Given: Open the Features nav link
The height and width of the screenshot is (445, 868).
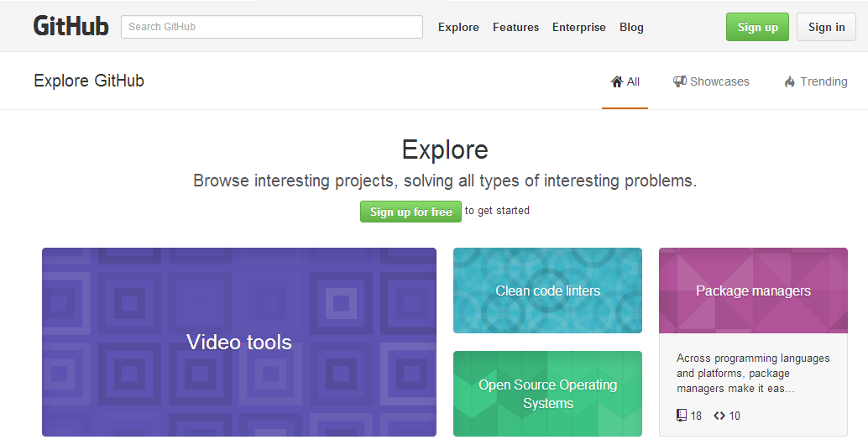Looking at the screenshot, I should (515, 27).
